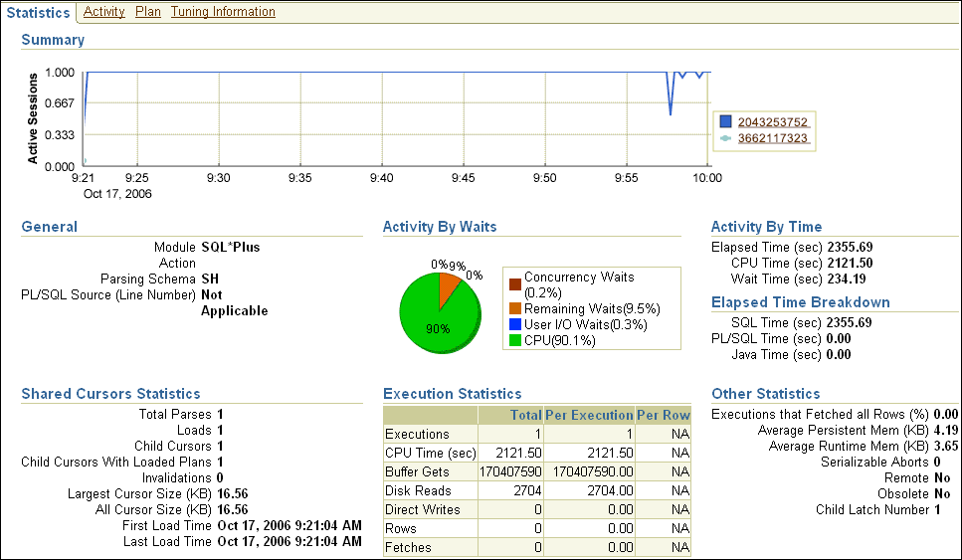This screenshot has height=560, width=962.
Task: Click the Per Execution column header
Action: pyautogui.click(x=589, y=415)
